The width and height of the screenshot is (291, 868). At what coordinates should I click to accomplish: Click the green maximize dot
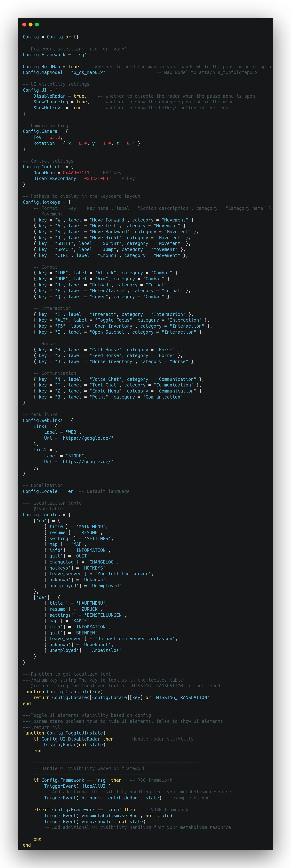(x=37, y=25)
